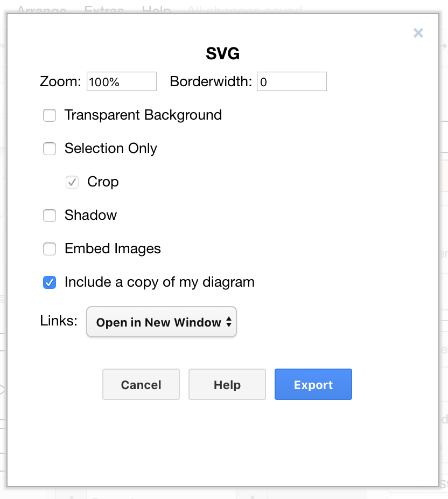Image resolution: width=448 pixels, height=499 pixels.
Task: Click the All changes saved status
Action: pos(244,10)
